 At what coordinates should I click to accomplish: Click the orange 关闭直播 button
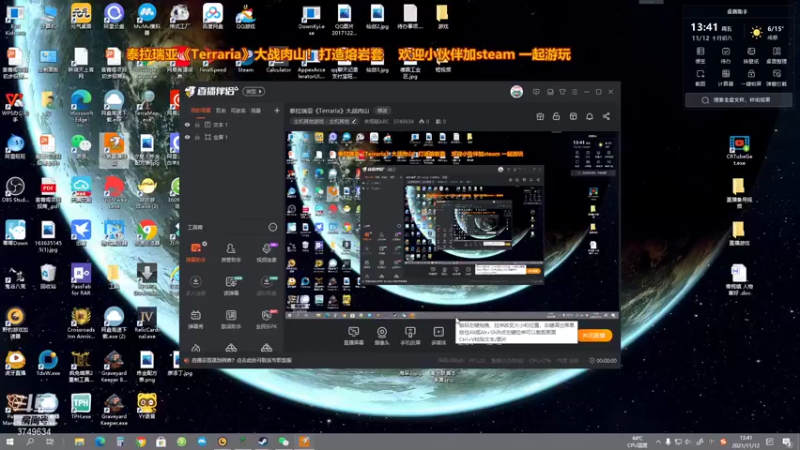594,336
